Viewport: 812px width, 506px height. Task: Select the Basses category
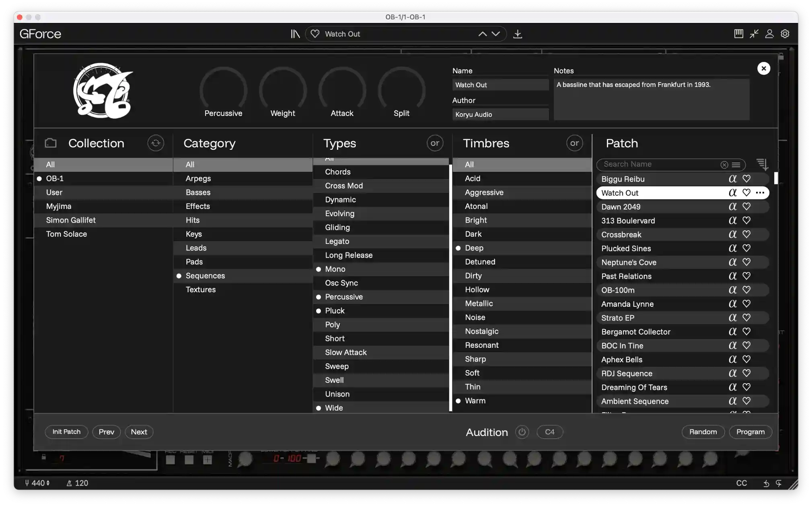click(243, 192)
